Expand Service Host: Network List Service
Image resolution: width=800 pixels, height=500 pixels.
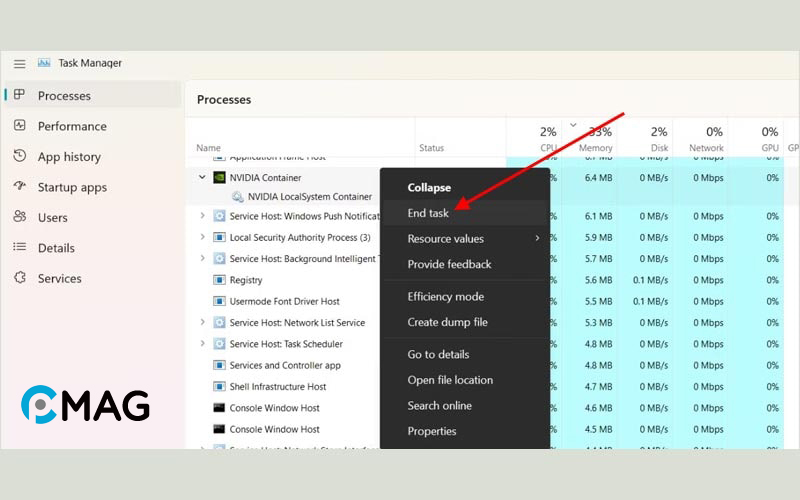202,323
